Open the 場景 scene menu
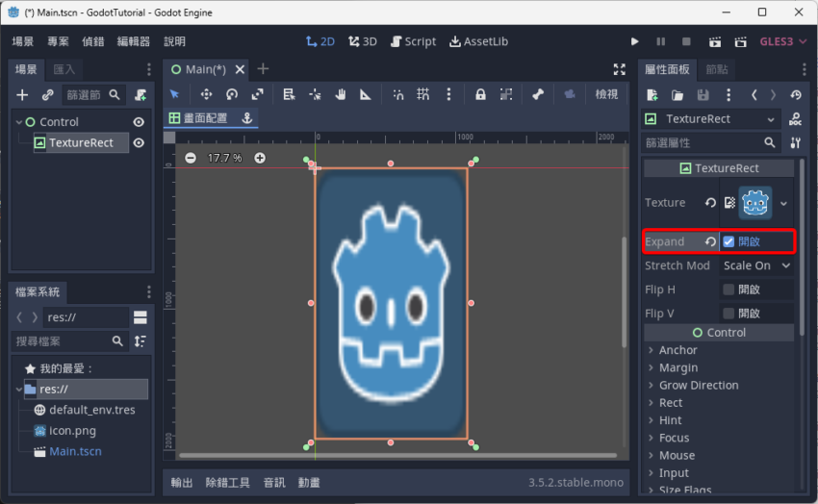Screen dimensions: 818x504 [x=23, y=41]
